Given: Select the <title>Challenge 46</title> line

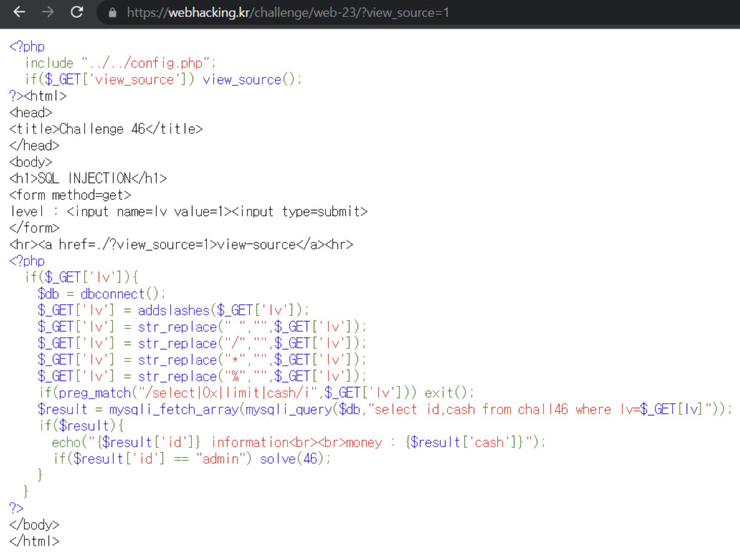Looking at the screenshot, I should click(106, 129).
